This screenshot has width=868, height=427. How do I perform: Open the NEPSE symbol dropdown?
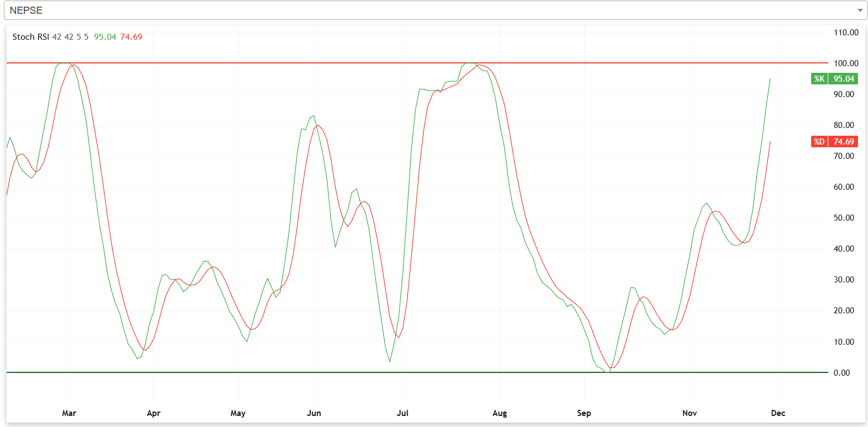pyautogui.click(x=433, y=10)
